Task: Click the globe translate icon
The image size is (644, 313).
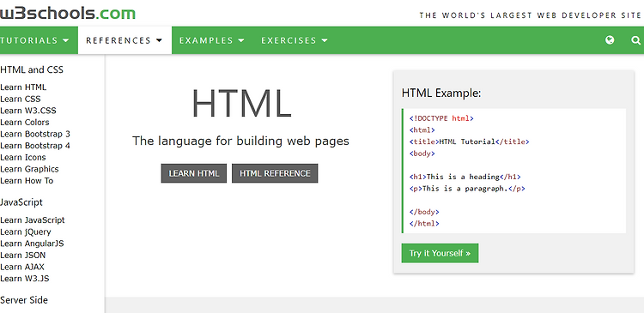Action: [x=610, y=39]
